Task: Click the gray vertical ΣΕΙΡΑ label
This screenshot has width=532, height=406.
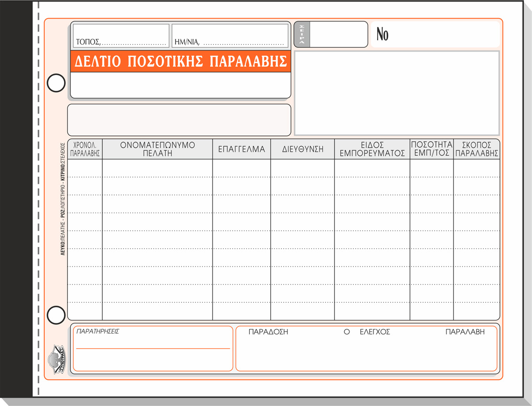Action: coord(302,34)
